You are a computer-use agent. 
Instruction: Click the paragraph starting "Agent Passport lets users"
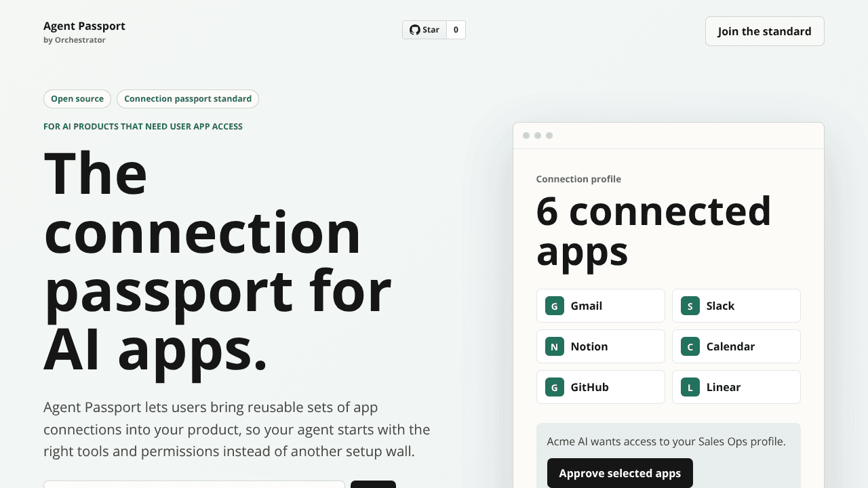point(237,430)
